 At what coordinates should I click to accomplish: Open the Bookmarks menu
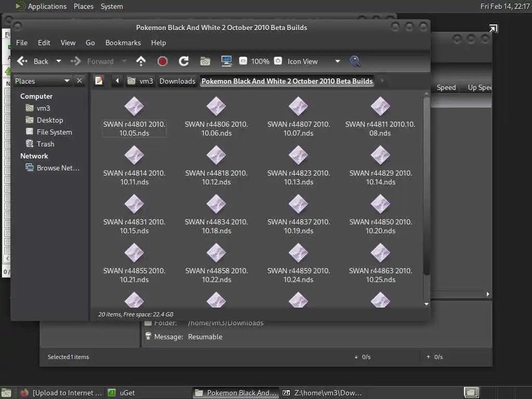point(123,43)
